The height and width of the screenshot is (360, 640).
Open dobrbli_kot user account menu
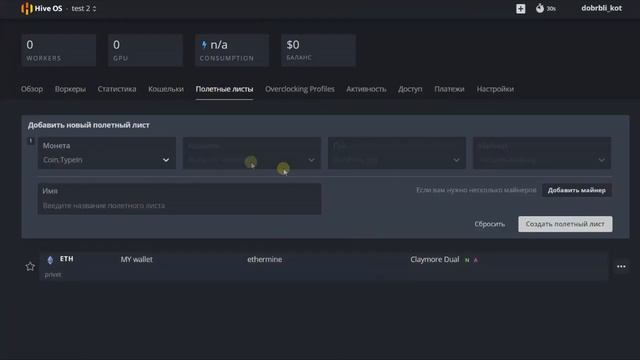pos(601,8)
